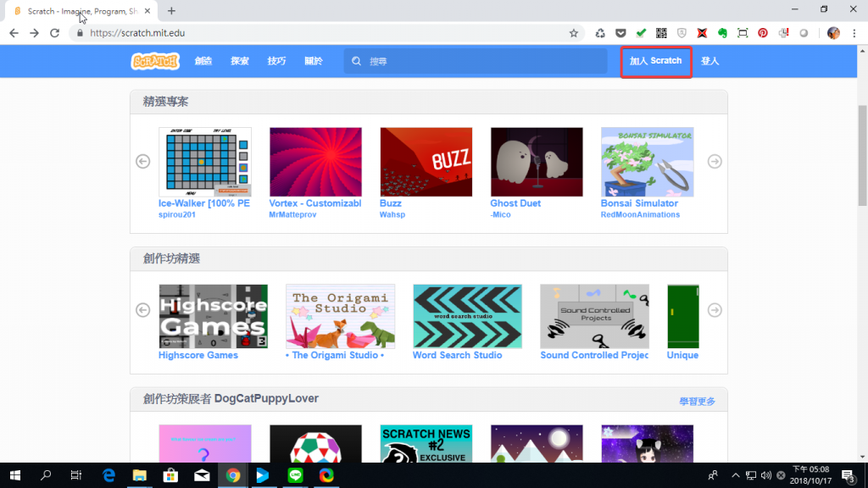Open Windows taskbar search
Screen dimensions: 868x488
(46, 475)
